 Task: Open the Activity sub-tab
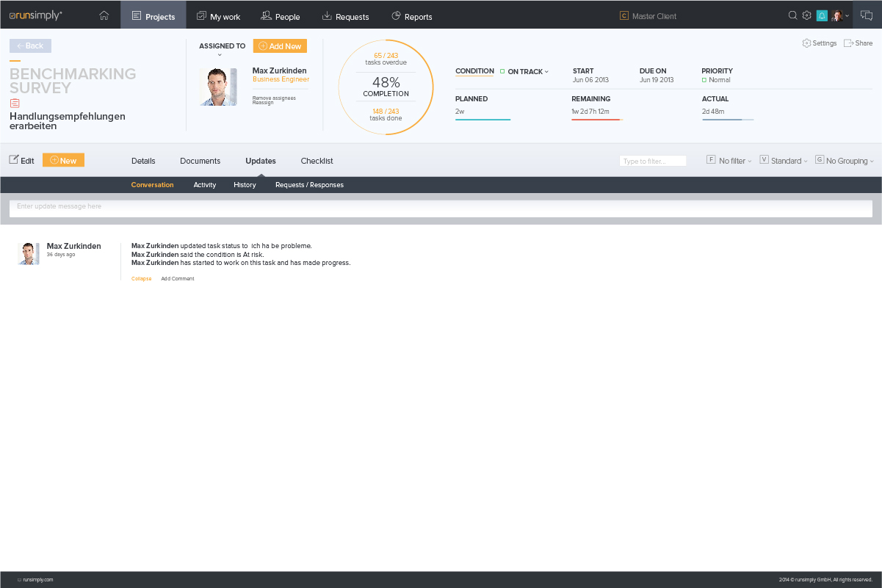coord(204,185)
